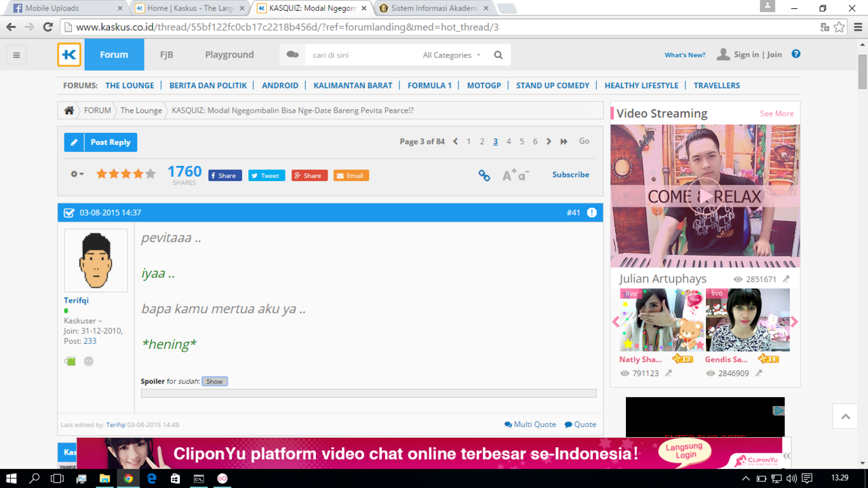
Task: Open THE LOUNGE forum link
Action: tap(130, 85)
